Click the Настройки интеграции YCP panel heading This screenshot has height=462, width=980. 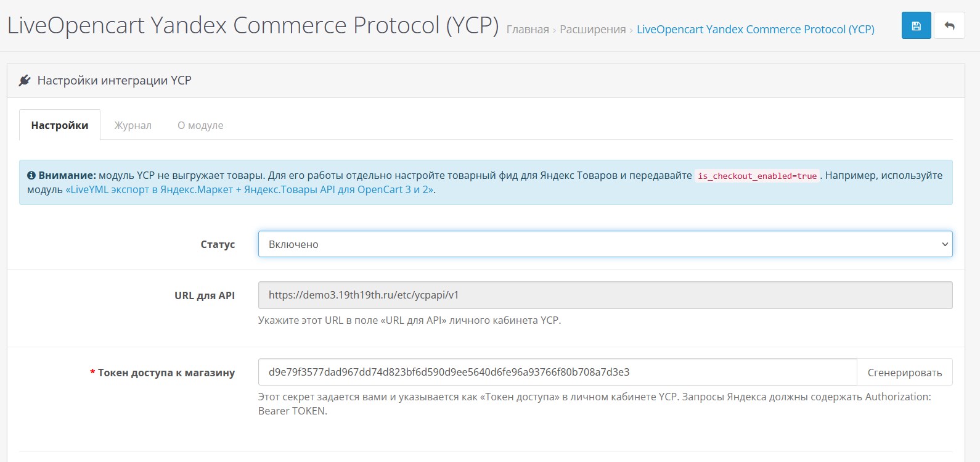(x=115, y=80)
